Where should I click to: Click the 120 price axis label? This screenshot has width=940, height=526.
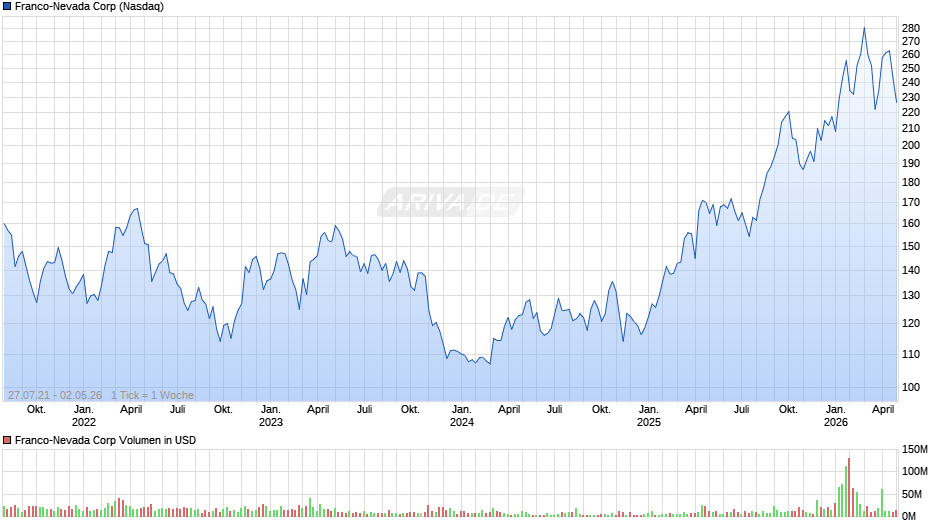coord(911,323)
